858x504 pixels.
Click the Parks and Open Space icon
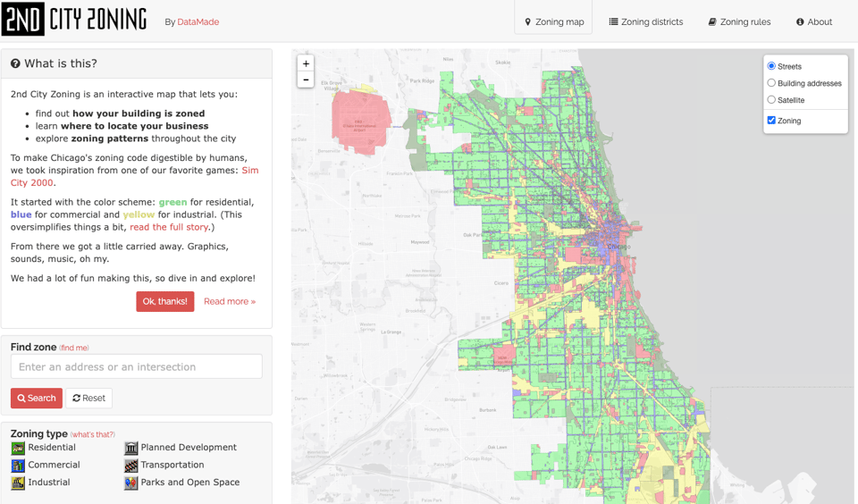coord(131,483)
